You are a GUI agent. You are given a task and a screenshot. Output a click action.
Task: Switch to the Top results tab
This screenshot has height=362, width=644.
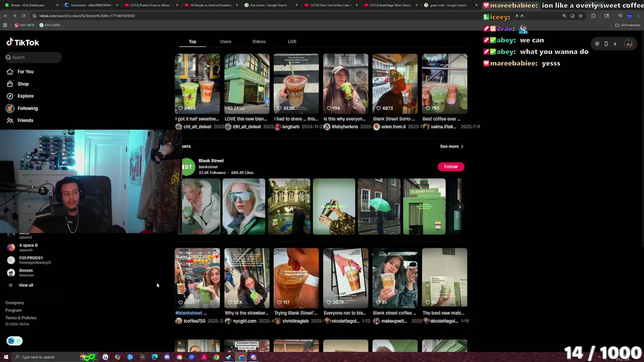pos(193,41)
